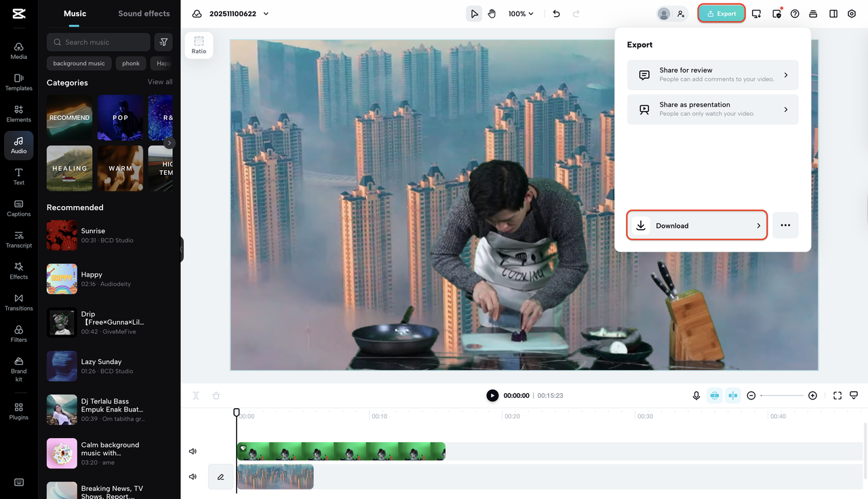Expand the zoom level dropdown at 100%

tap(521, 13)
